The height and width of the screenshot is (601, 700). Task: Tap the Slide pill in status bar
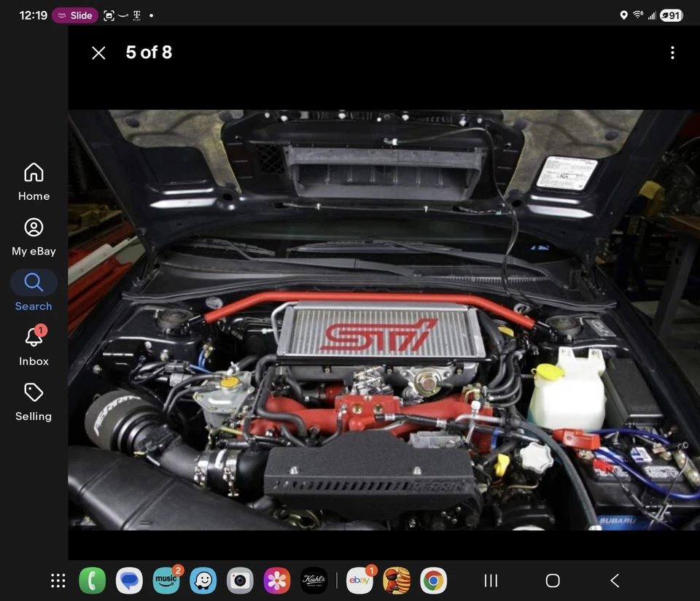click(x=75, y=15)
